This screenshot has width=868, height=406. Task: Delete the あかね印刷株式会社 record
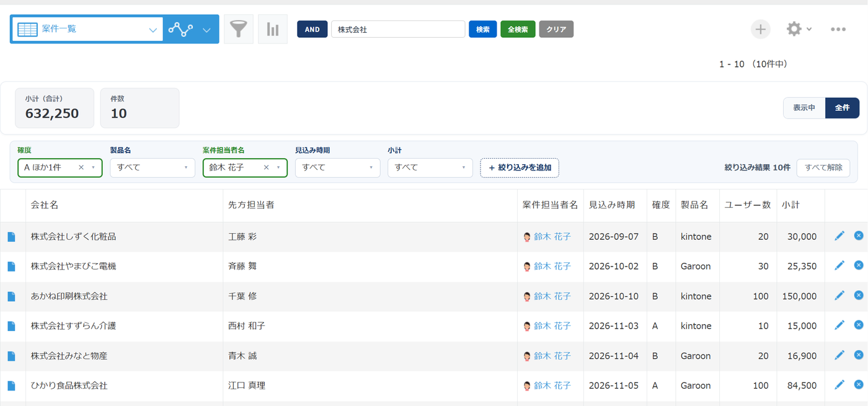point(859,294)
